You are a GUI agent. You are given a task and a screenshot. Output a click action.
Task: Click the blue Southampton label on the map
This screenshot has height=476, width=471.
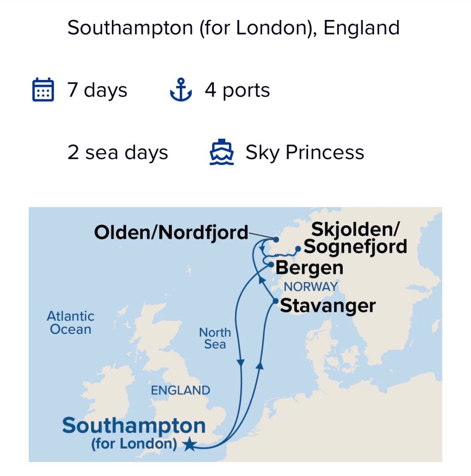pyautogui.click(x=134, y=426)
